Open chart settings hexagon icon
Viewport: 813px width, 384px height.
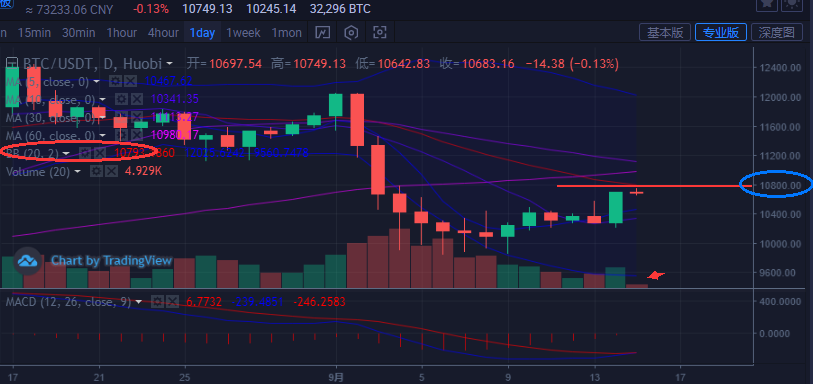click(x=352, y=33)
